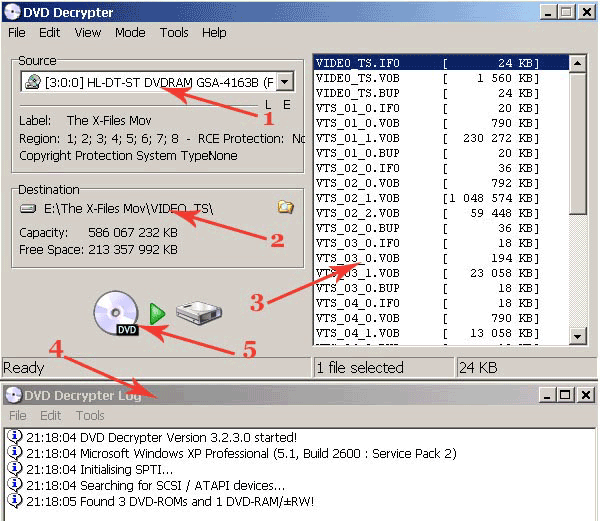Open the View menu
This screenshot has width=600, height=521.
[88, 33]
